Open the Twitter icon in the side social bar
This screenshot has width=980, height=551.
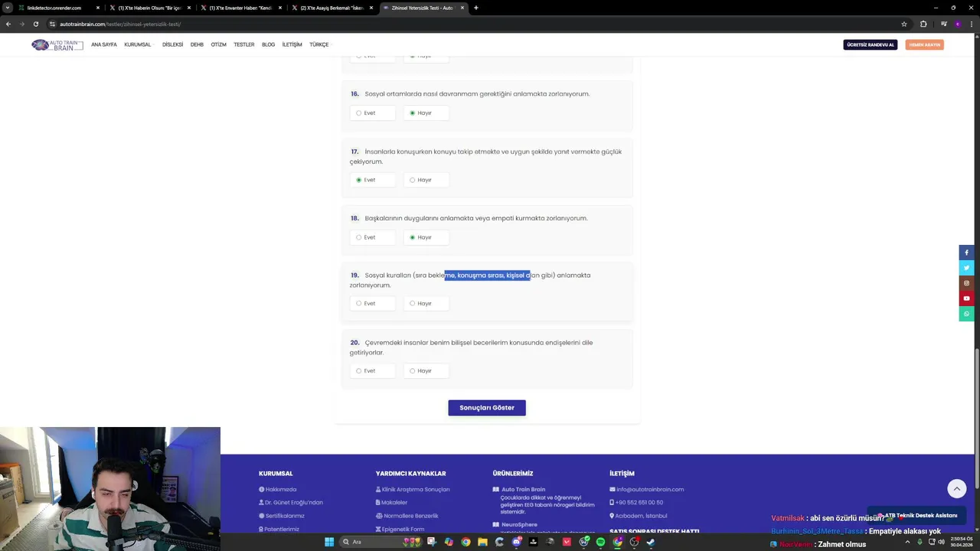966,268
